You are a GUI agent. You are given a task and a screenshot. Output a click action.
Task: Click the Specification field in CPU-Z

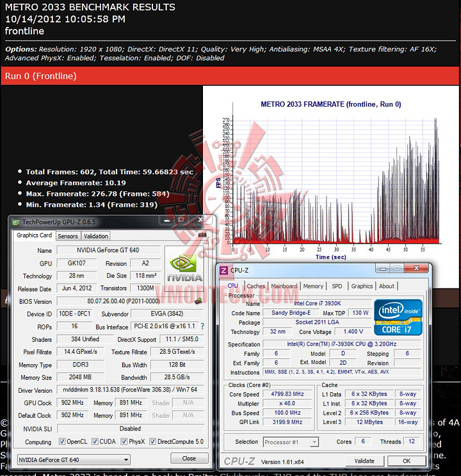point(341,344)
